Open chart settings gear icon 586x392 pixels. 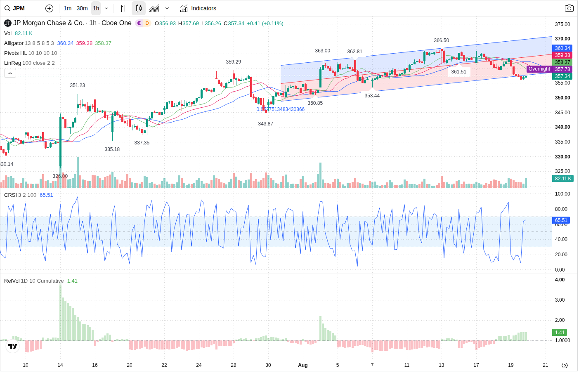(565, 365)
